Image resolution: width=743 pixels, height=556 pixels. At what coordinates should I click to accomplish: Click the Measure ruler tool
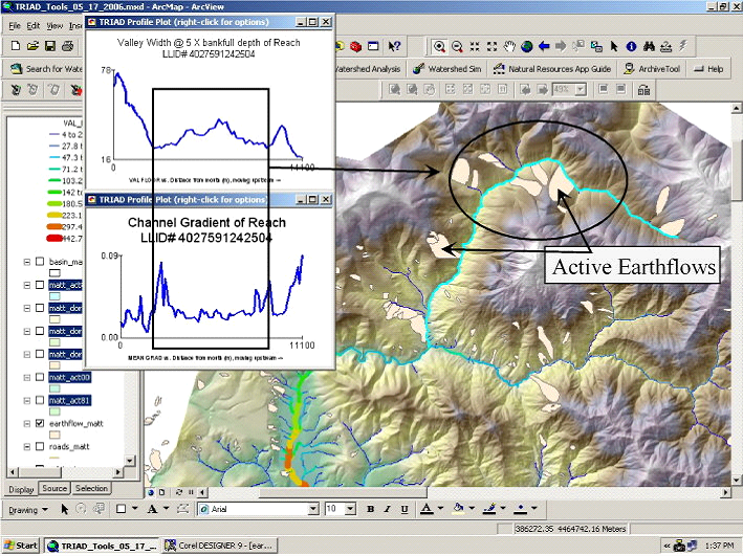[x=666, y=46]
